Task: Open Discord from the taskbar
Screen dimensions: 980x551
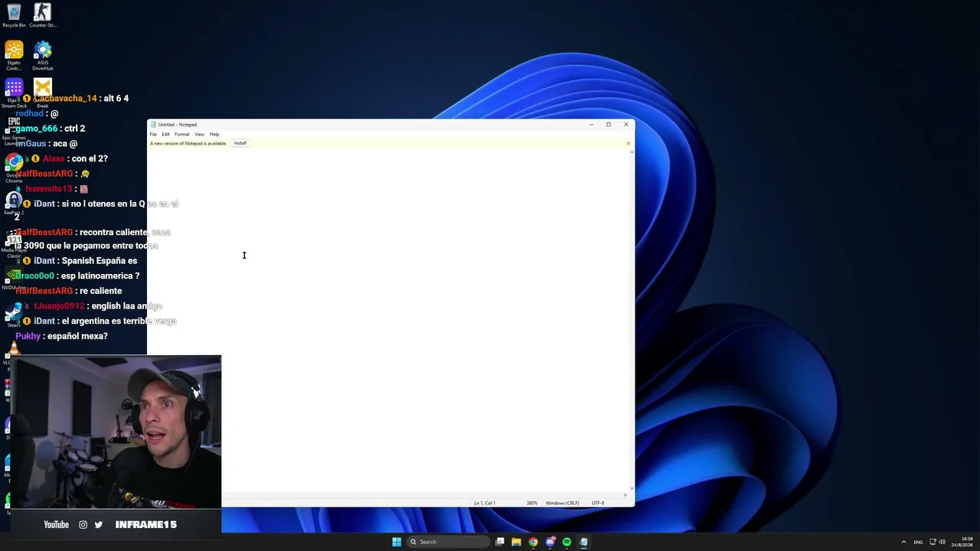Action: (550, 542)
